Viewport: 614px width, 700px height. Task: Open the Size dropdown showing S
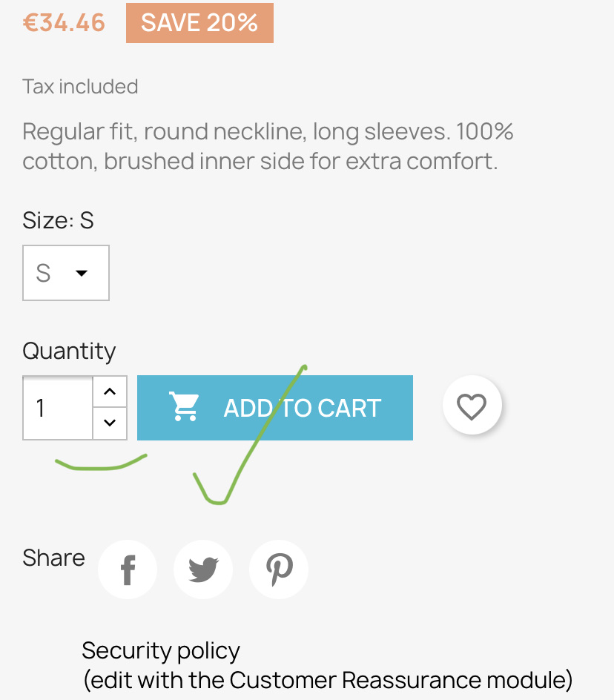[x=65, y=272]
